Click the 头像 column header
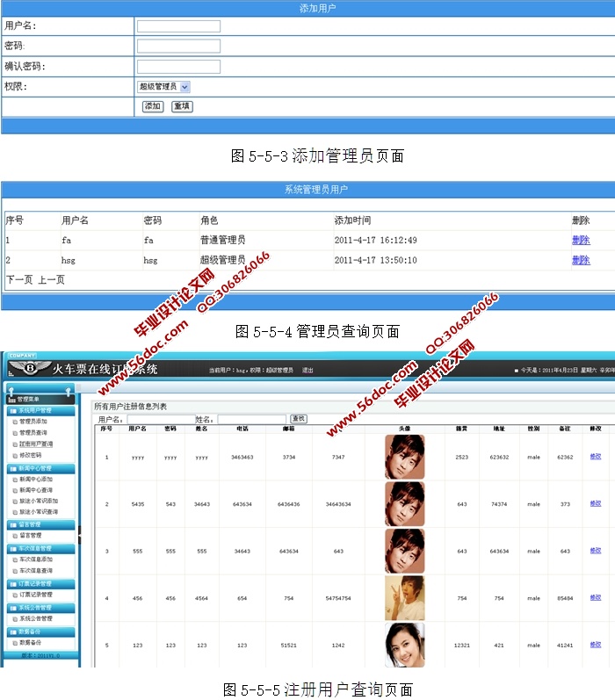Image resolution: width=615 pixels, height=700 pixels. (405, 429)
